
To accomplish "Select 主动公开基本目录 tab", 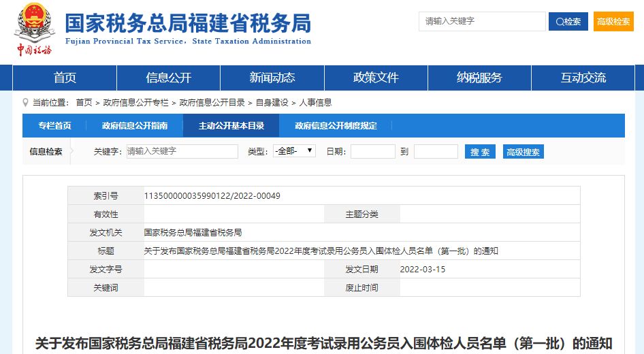I will coord(231,126).
